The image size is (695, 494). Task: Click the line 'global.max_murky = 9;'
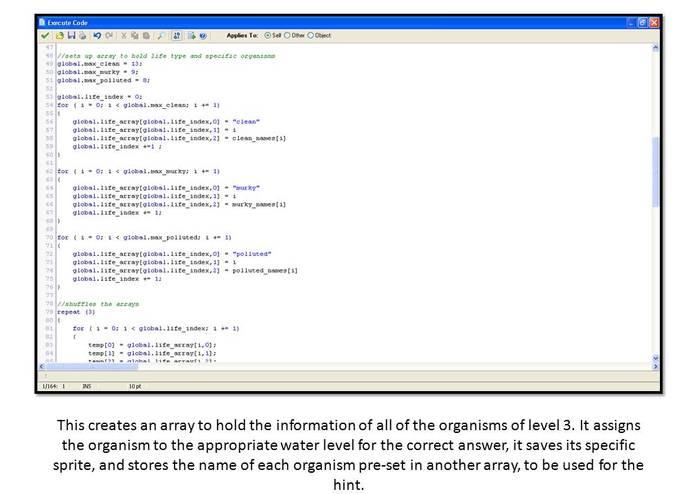tap(98, 72)
